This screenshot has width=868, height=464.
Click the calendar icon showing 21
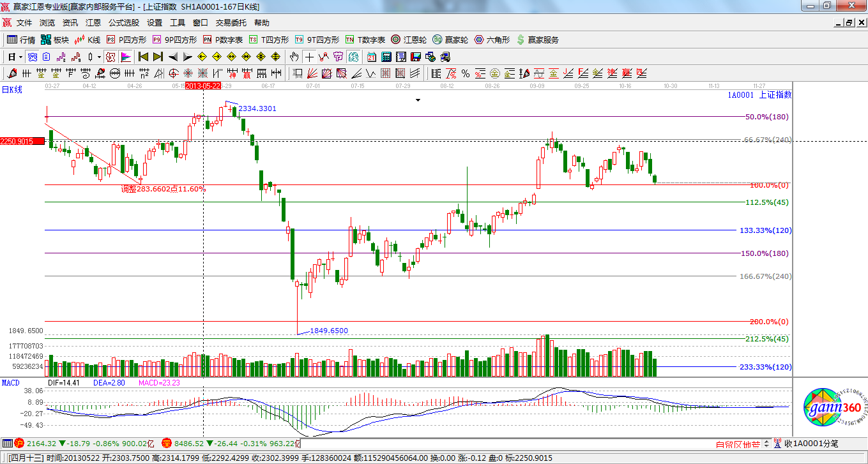(372, 57)
